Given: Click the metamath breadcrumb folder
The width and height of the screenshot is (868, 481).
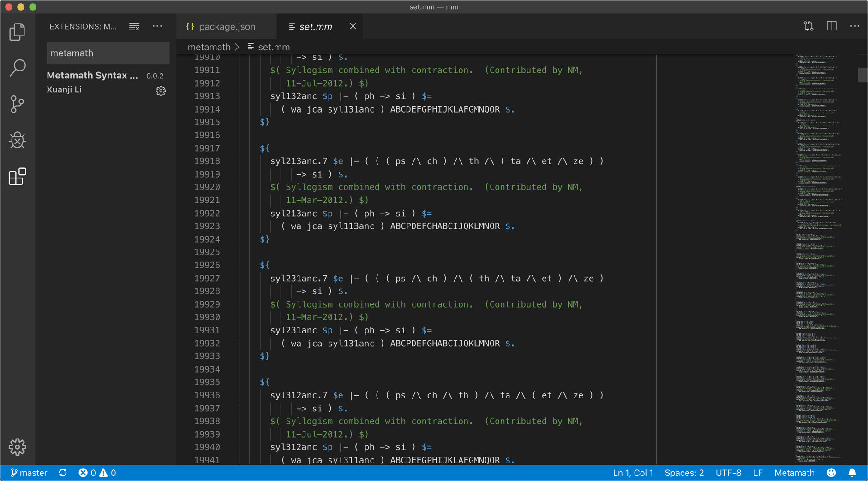Looking at the screenshot, I should (x=209, y=47).
